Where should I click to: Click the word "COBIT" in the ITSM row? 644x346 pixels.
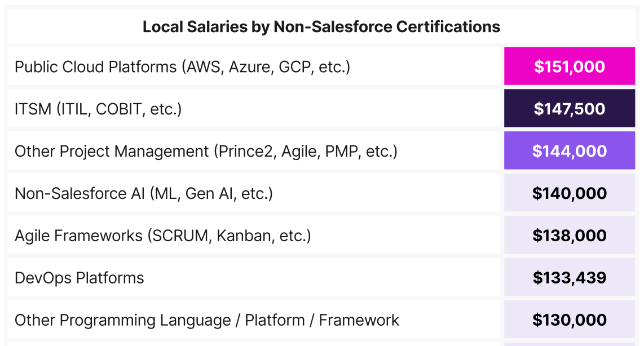(120, 109)
